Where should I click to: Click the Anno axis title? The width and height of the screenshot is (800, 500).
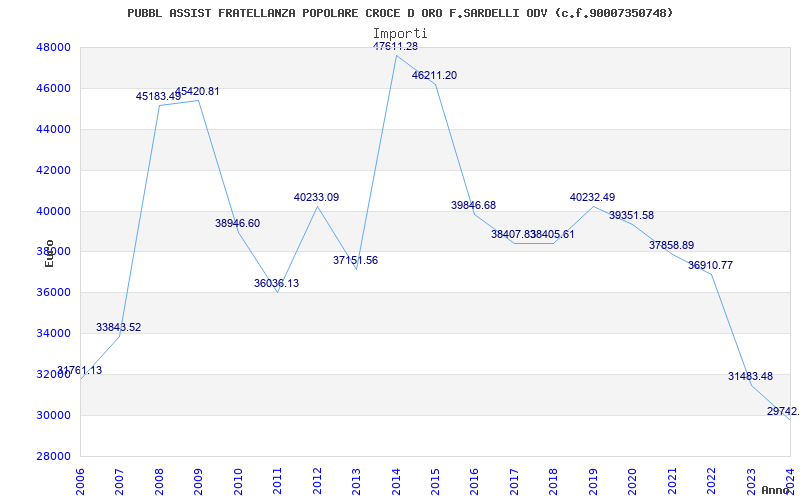click(x=775, y=490)
